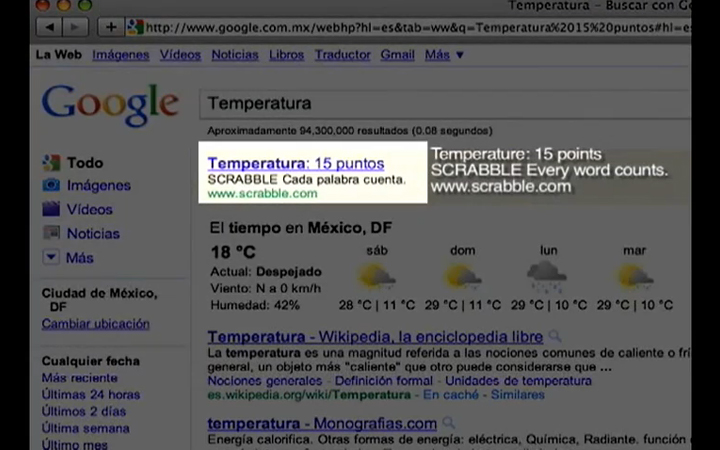The image size is (720, 450).
Task: Select La Web in the top navigation
Action: coord(59,55)
